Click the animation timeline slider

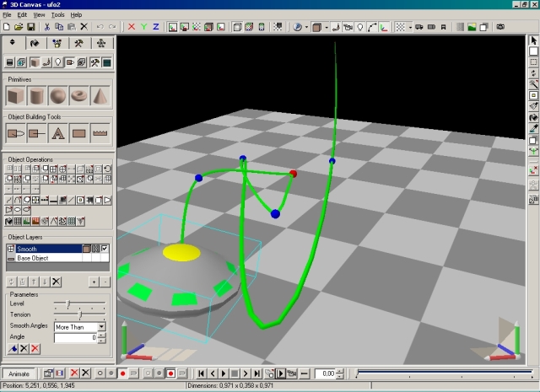coord(444,373)
